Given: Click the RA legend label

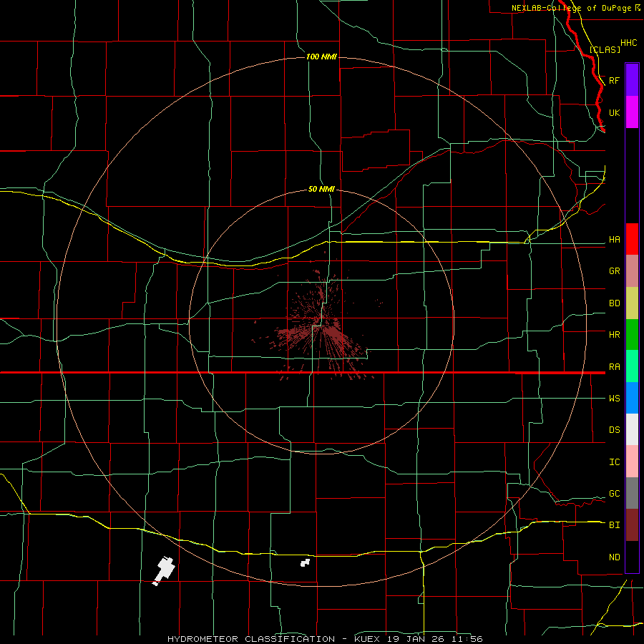Looking at the screenshot, I should [615, 367].
